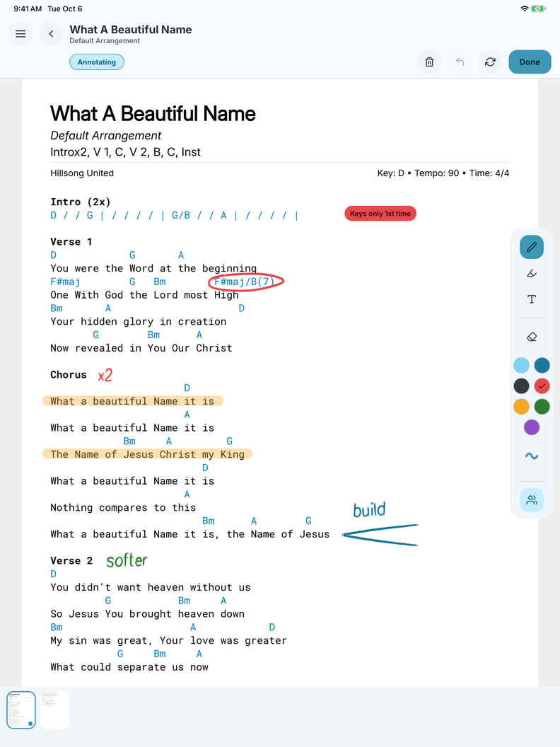Click the red 'x2' handwritten mark
560x747 pixels.
coord(105,376)
